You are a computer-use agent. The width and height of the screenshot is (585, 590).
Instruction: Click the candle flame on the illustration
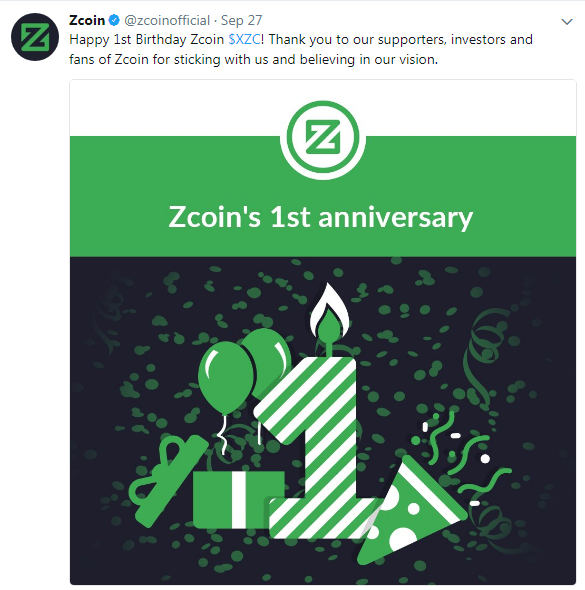(330, 310)
